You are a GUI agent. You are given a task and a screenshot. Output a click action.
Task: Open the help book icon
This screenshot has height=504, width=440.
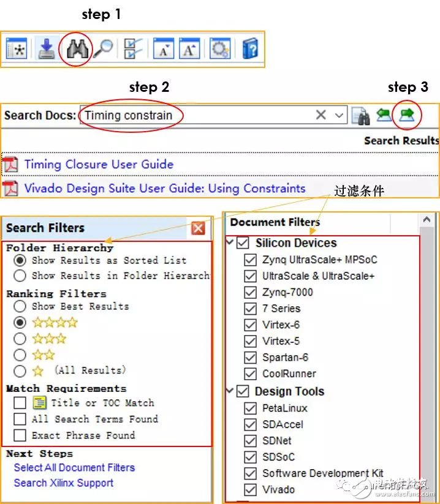click(249, 49)
